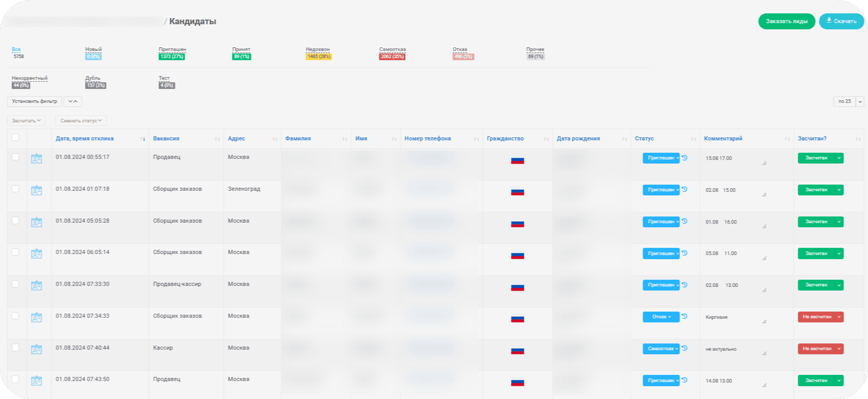This screenshot has height=399, width=868.
Task: Filter candidates by 'Самоотказ' status tab
Action: (x=393, y=49)
